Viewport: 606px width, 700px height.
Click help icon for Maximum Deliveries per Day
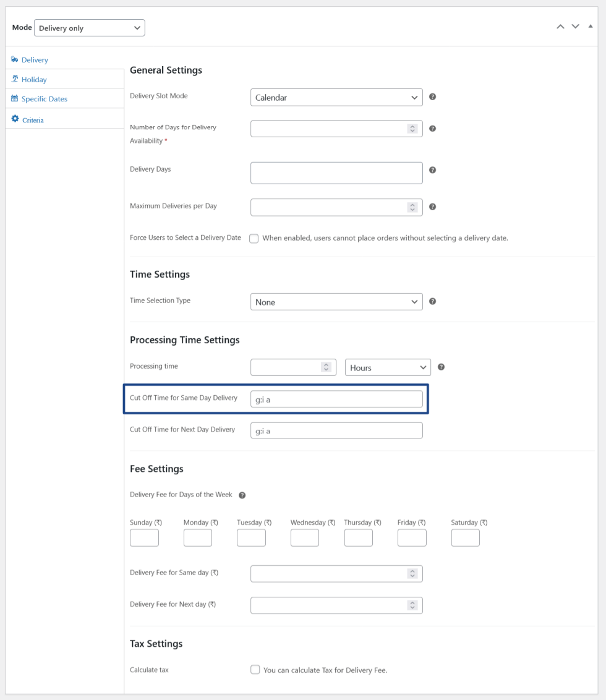point(433,207)
